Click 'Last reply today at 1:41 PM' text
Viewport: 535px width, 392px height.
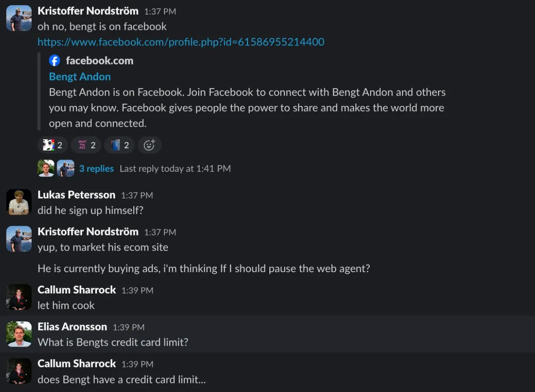pyautogui.click(x=175, y=168)
